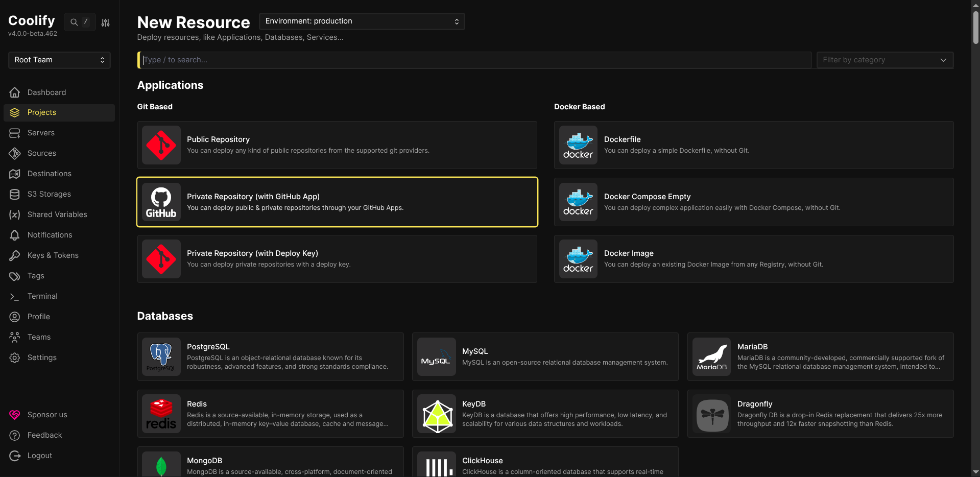Image resolution: width=980 pixels, height=477 pixels.
Task: Pick the MariaDB seal icon
Action: (711, 356)
